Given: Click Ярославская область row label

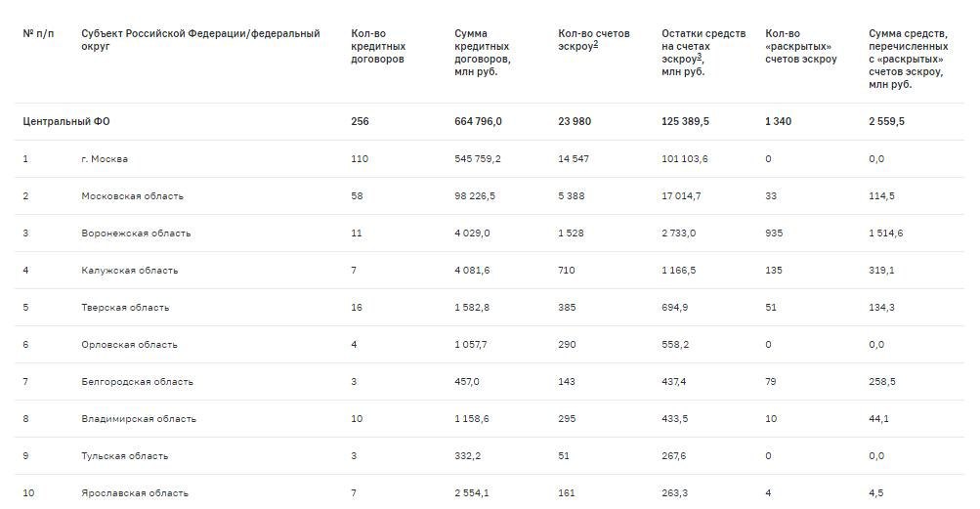Looking at the screenshot, I should pyautogui.click(x=135, y=492).
